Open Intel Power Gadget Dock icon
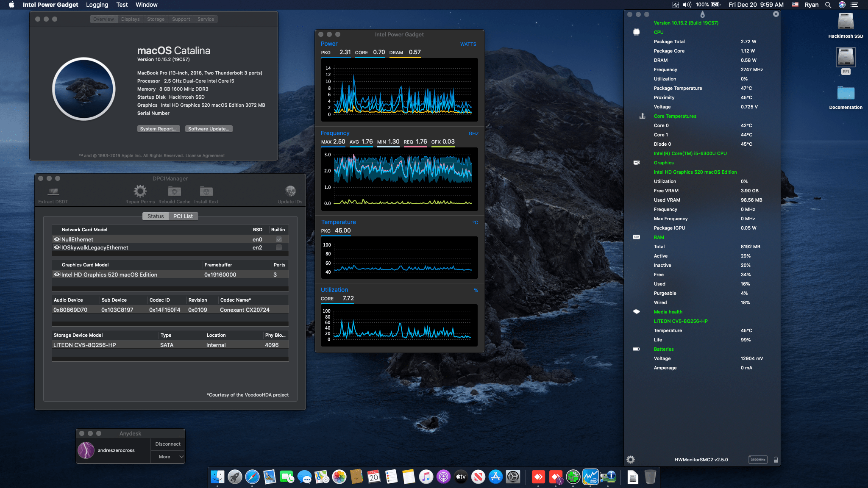This screenshot has width=868, height=488. point(590,477)
